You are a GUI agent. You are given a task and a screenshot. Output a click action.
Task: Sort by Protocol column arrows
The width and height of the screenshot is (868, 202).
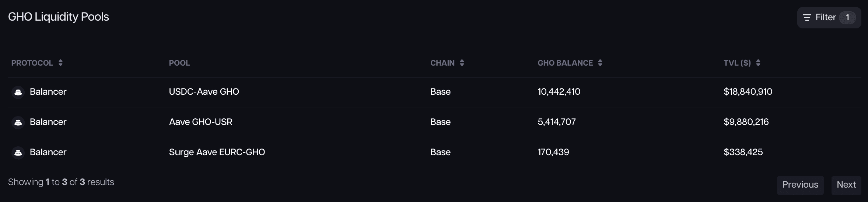(61, 63)
